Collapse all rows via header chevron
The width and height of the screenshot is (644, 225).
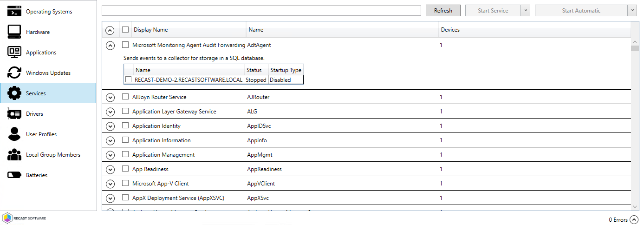click(110, 30)
